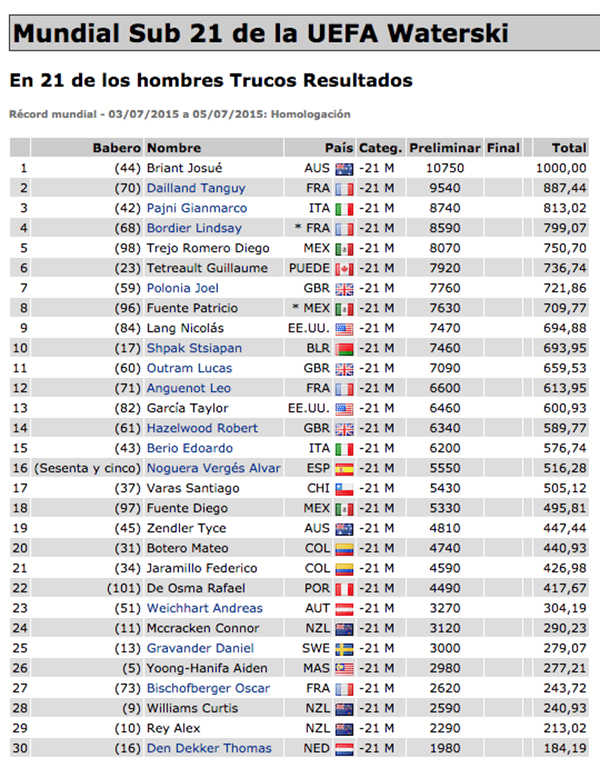Click the Netherlands flag beside Den Dekker Thomas

tap(344, 748)
